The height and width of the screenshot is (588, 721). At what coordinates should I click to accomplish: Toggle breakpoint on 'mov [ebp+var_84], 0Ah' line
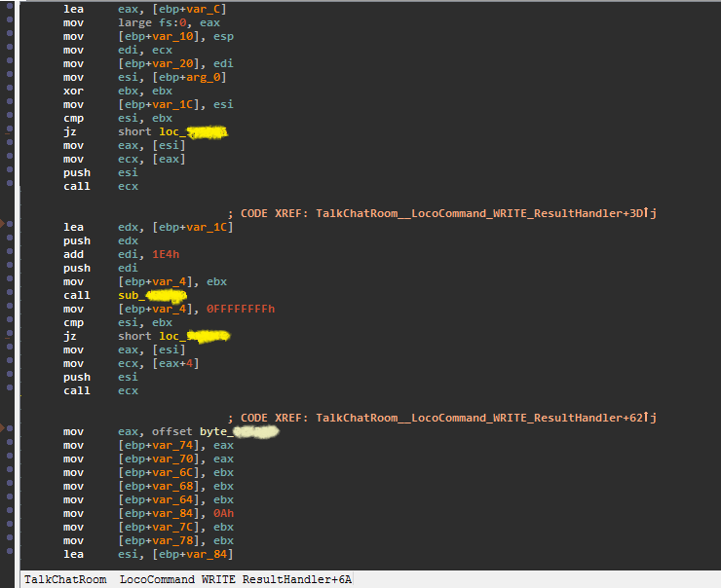pyautogui.click(x=10, y=514)
